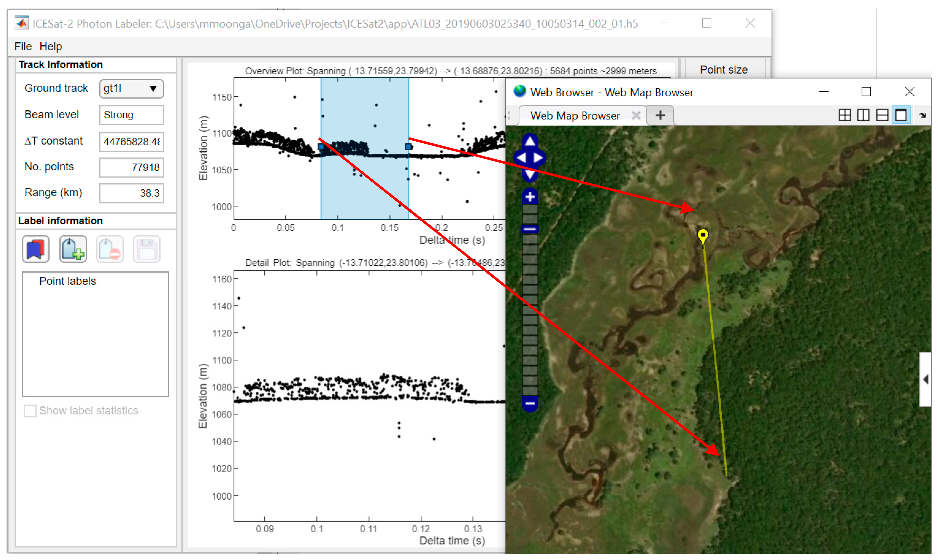Zoom in the map with plus button
This screenshot has width=938, height=560.
[x=530, y=197]
